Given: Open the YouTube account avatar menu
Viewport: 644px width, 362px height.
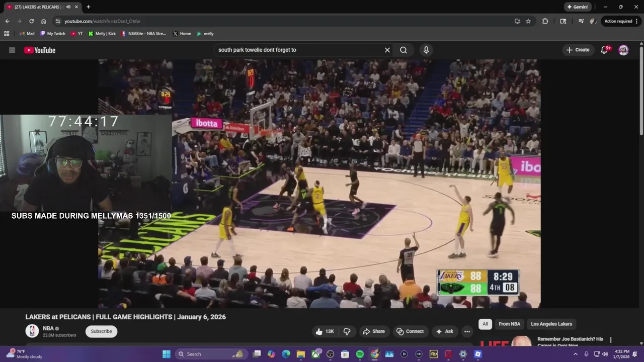Looking at the screenshot, I should click(x=623, y=50).
